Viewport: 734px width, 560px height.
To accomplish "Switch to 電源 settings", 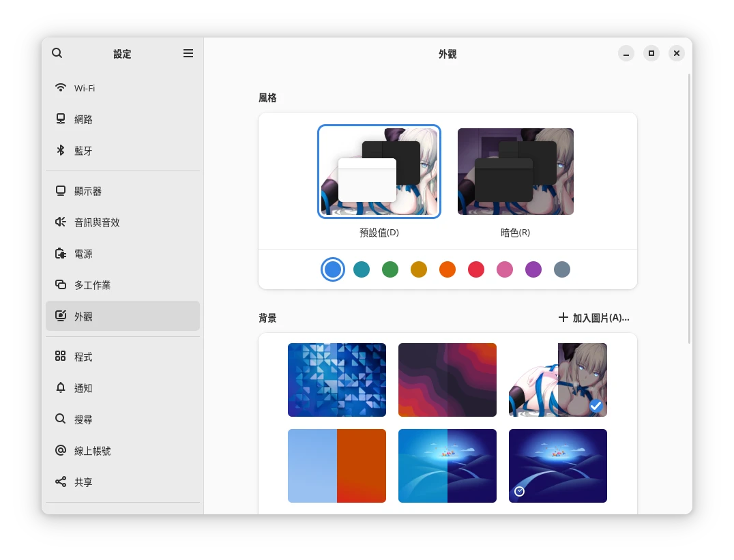I will 123,254.
